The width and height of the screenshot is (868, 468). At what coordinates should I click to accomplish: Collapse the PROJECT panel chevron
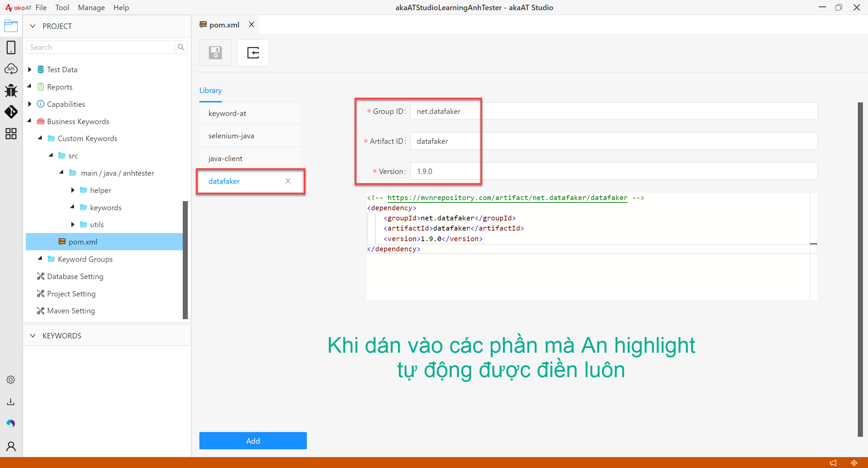[x=33, y=26]
